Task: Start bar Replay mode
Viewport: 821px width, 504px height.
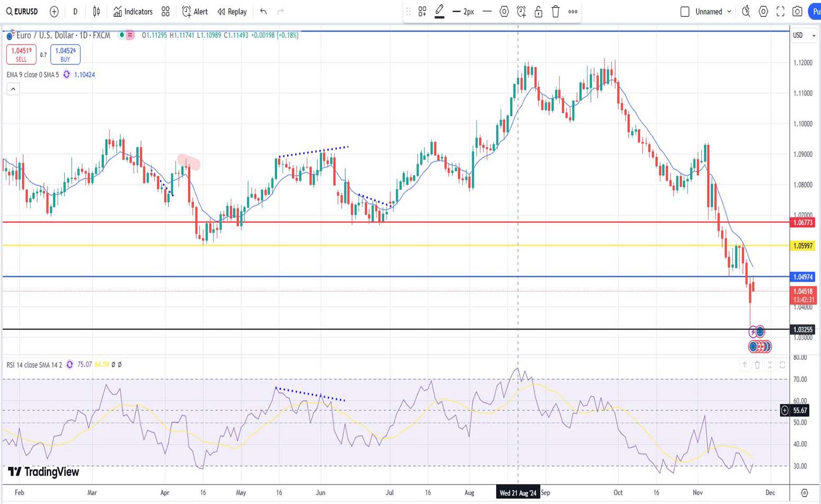Action: point(232,12)
